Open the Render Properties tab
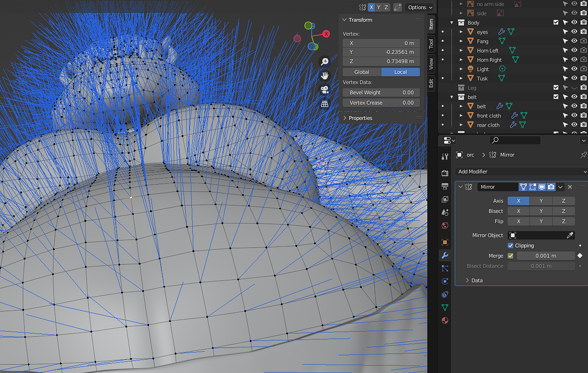This screenshot has width=588, height=373. click(445, 174)
